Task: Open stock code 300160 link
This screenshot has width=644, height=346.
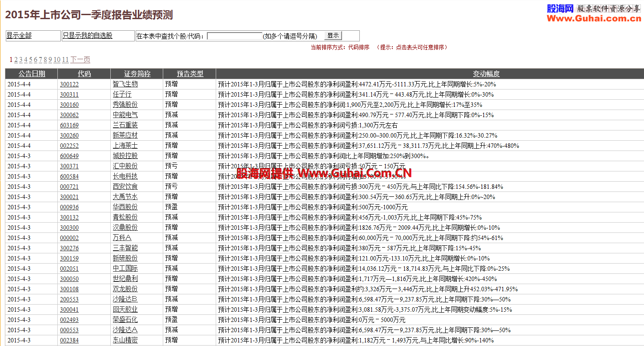Action: tap(69, 105)
